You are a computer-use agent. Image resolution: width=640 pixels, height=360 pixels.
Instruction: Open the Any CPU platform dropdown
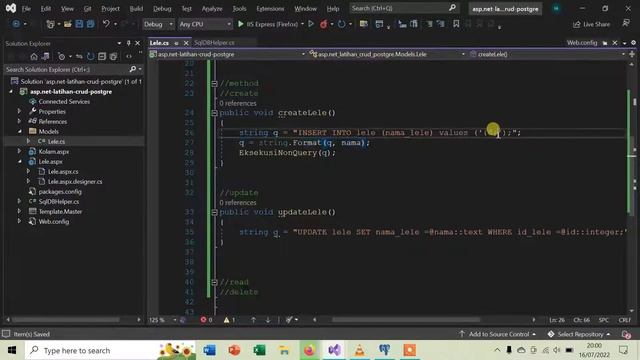(205, 24)
